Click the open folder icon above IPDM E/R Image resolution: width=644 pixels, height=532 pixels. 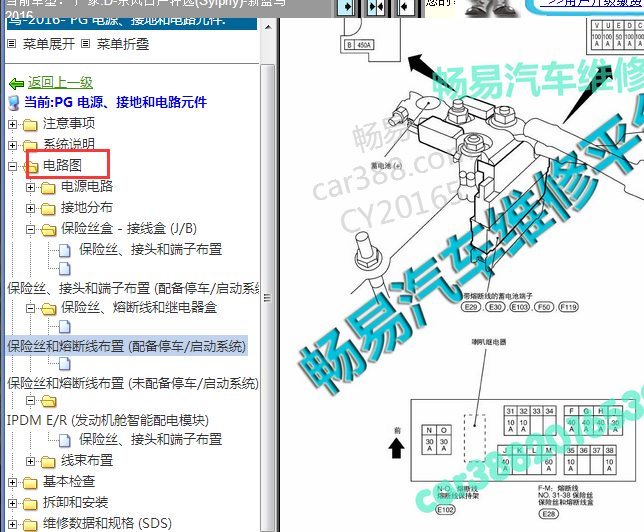[48, 401]
